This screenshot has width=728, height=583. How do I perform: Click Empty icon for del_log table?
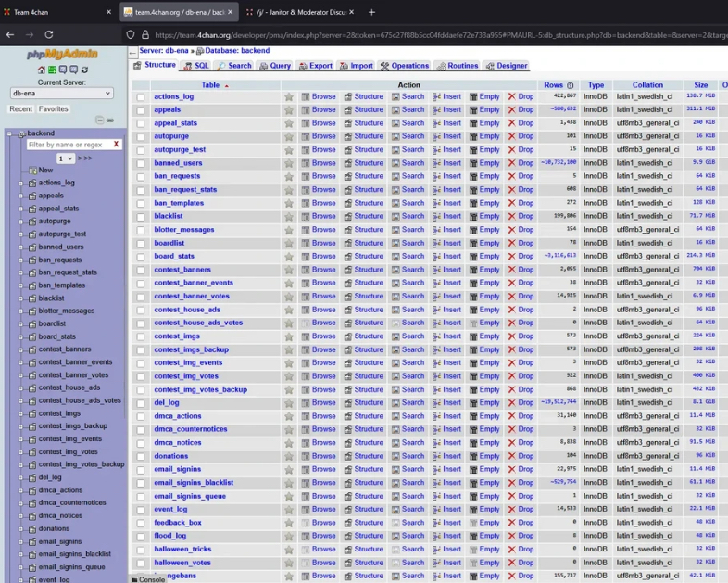click(x=473, y=403)
